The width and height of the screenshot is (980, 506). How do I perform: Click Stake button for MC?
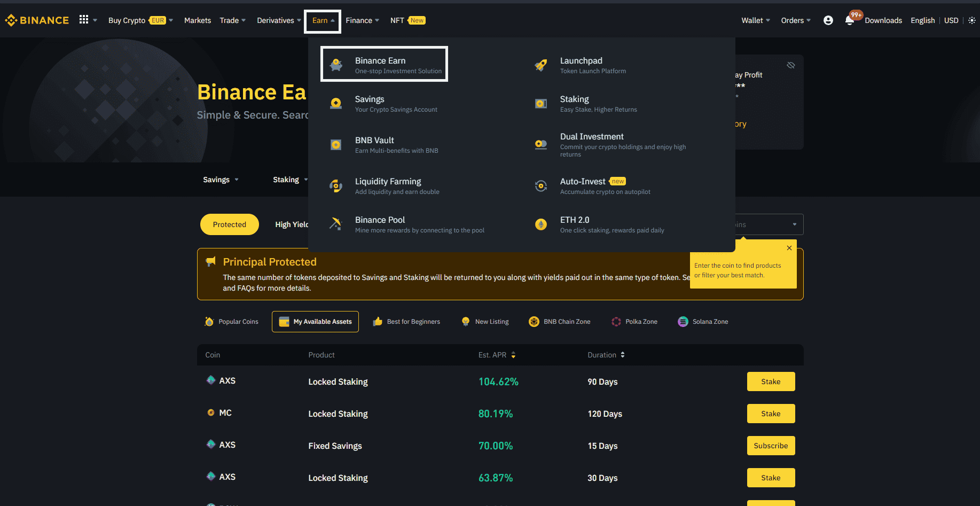click(x=770, y=414)
